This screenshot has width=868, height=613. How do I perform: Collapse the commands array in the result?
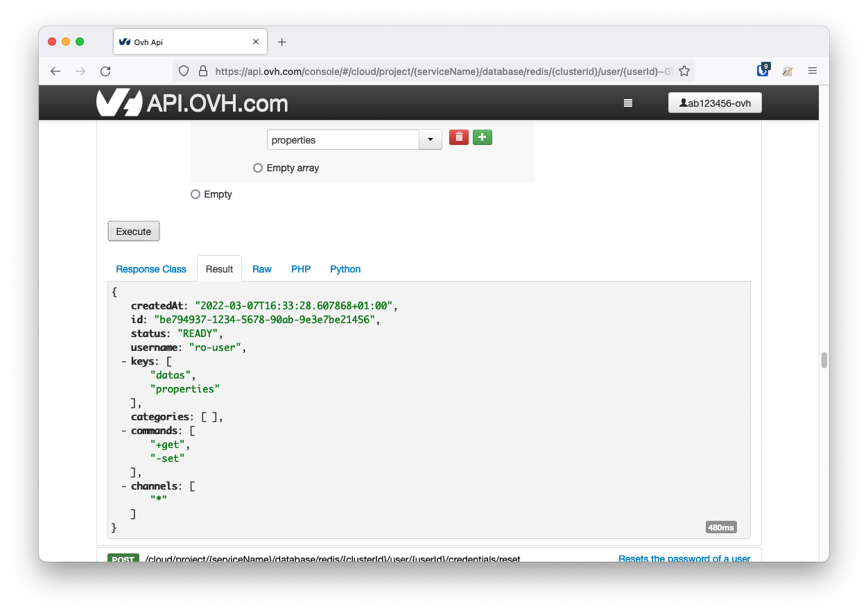point(123,430)
